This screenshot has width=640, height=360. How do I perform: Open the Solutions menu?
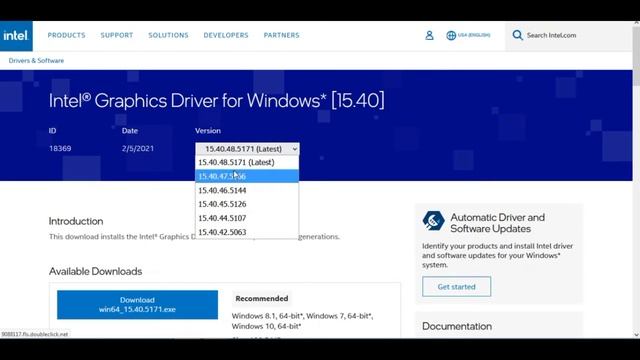coord(168,35)
